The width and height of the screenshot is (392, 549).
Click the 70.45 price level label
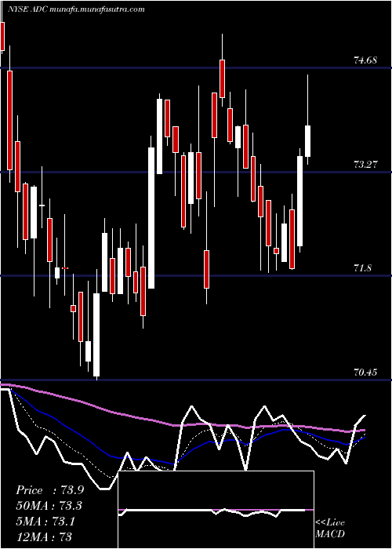(365, 372)
